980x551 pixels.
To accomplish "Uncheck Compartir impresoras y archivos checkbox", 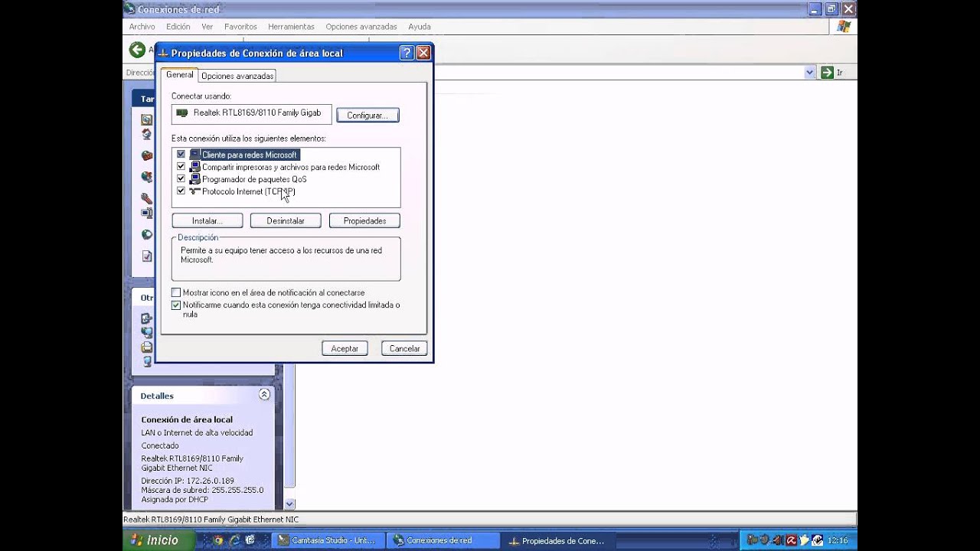I will click(181, 167).
